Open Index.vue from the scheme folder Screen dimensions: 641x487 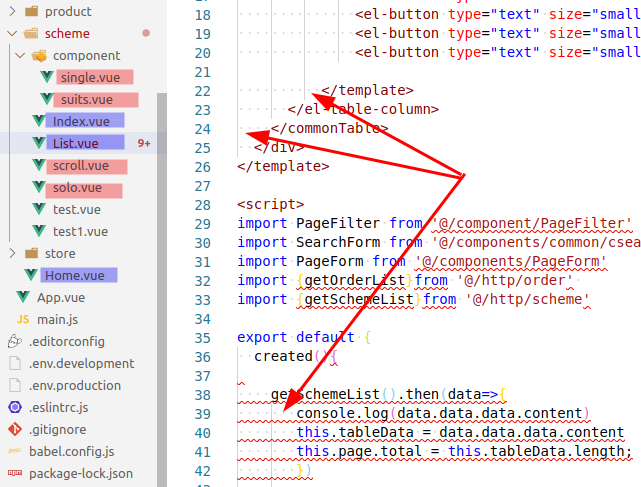point(79,121)
